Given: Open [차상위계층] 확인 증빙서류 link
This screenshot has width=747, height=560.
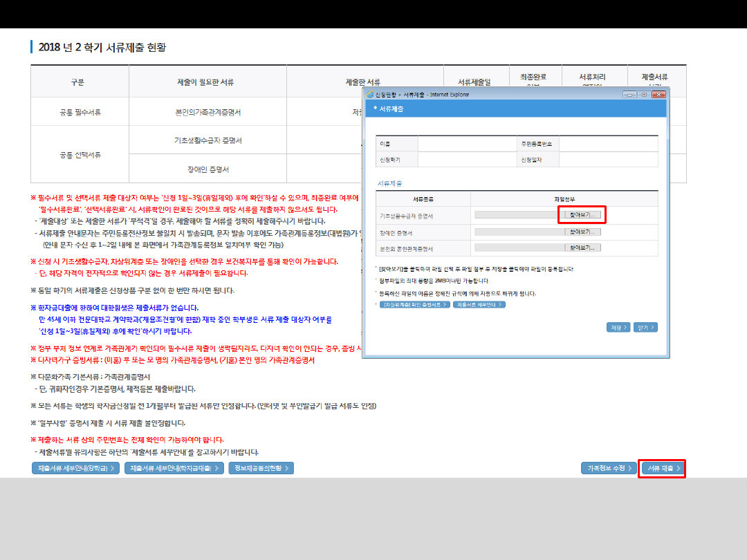Looking at the screenshot, I should [x=414, y=304].
